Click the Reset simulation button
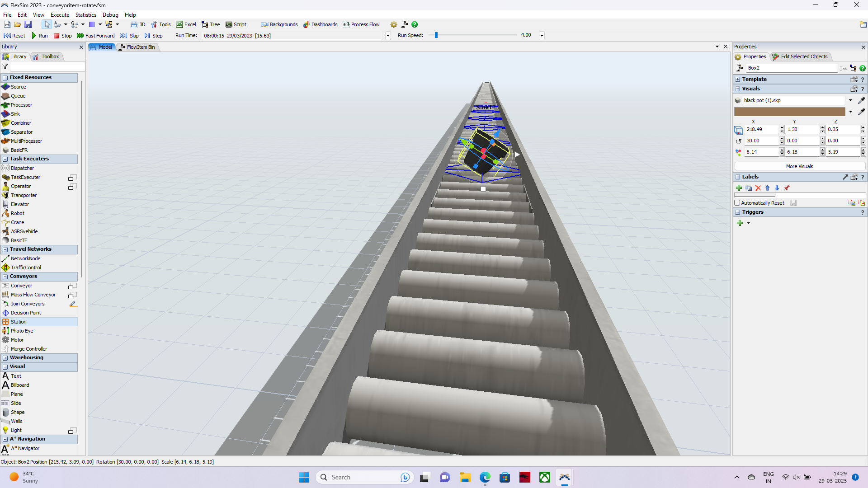Viewport: 868px width, 488px height. click(x=14, y=36)
